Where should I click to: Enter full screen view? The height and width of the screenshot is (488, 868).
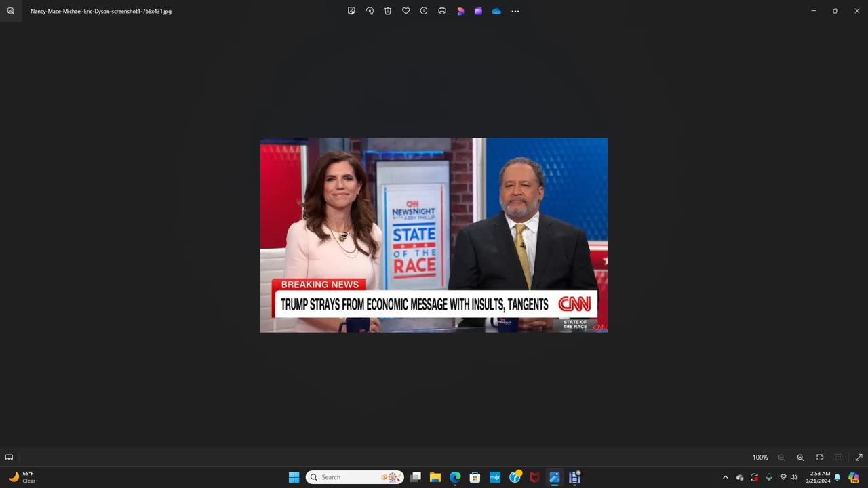tap(859, 457)
